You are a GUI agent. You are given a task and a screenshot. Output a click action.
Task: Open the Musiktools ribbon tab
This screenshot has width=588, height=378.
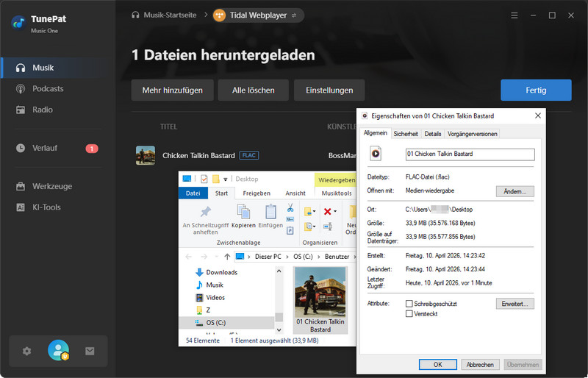pyautogui.click(x=337, y=193)
